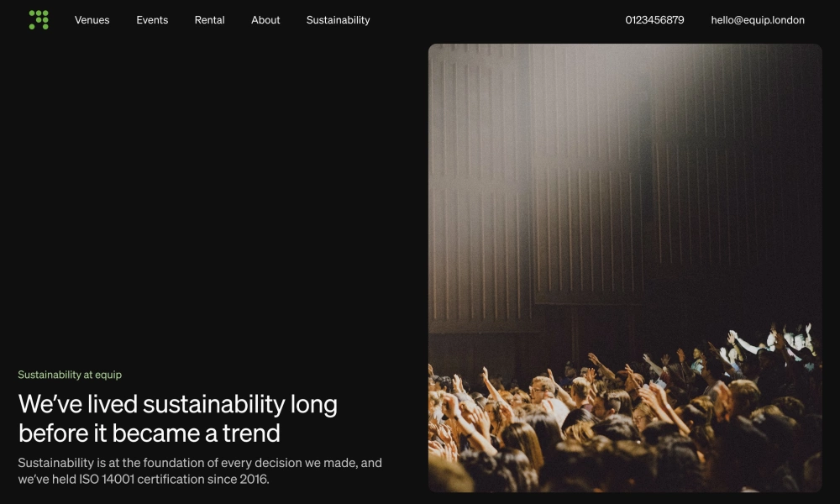The image size is (840, 504).
Task: Click the 'We've lived sustainability long' heading line
Action: [x=178, y=404]
